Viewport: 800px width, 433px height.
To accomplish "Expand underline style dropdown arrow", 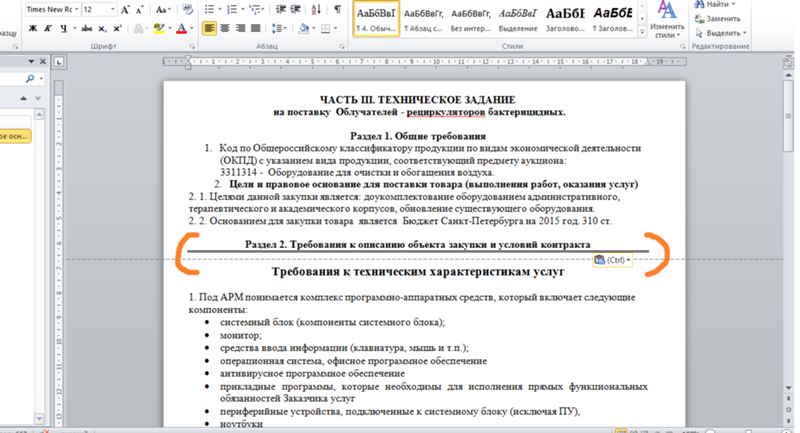I will (74, 29).
